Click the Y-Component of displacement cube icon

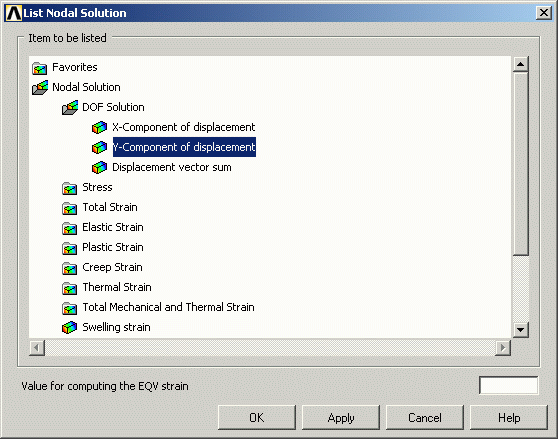coord(99,147)
